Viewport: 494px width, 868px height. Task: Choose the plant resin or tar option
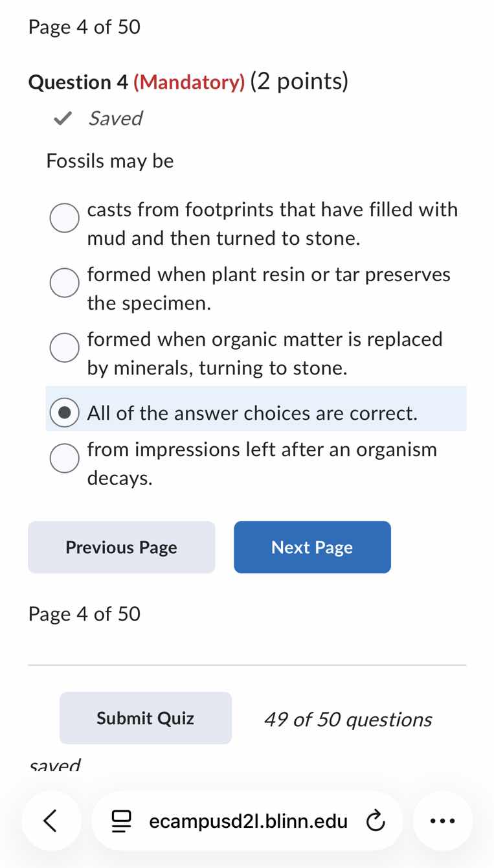[64, 282]
